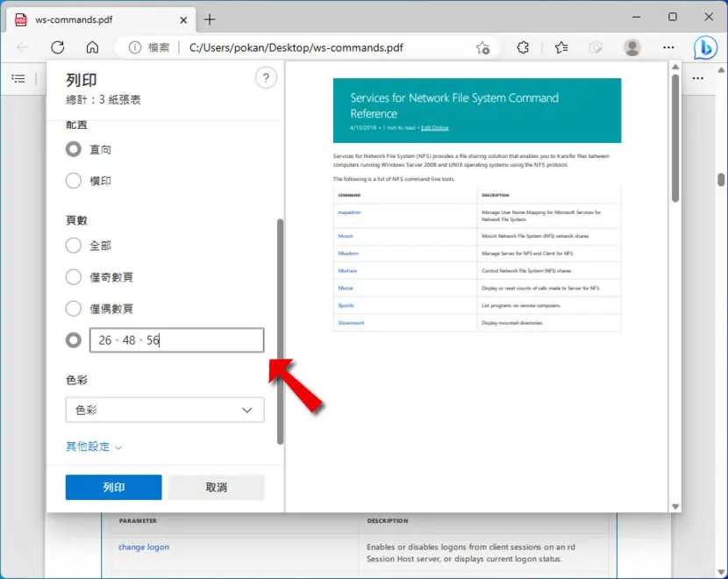The height and width of the screenshot is (579, 728).
Task: Click the blue 列印 print button
Action: [114, 487]
